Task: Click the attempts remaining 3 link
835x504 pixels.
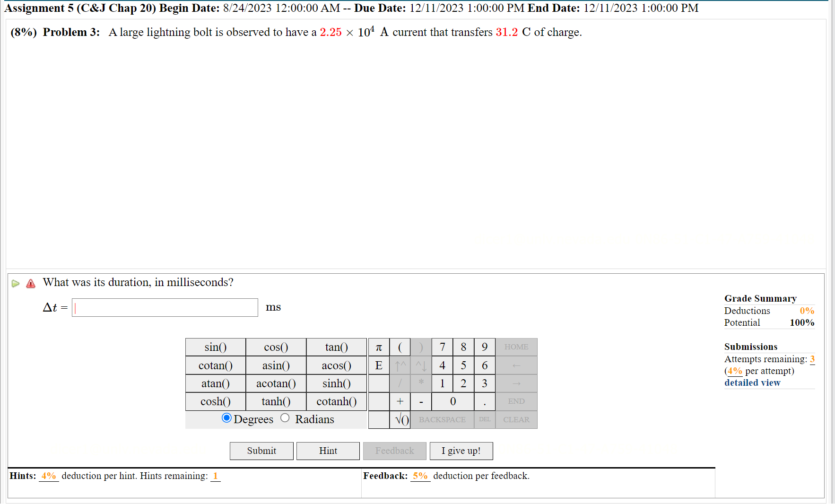Action: [812, 359]
